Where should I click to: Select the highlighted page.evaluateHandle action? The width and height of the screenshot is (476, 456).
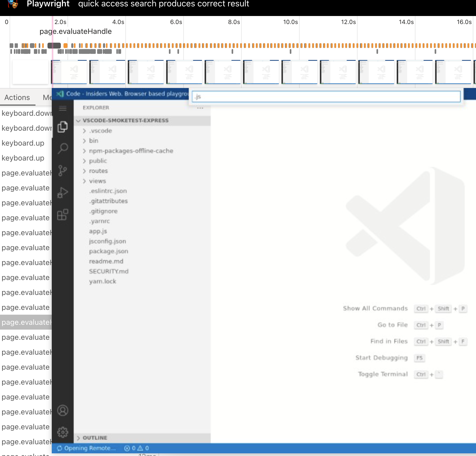[x=26, y=322]
